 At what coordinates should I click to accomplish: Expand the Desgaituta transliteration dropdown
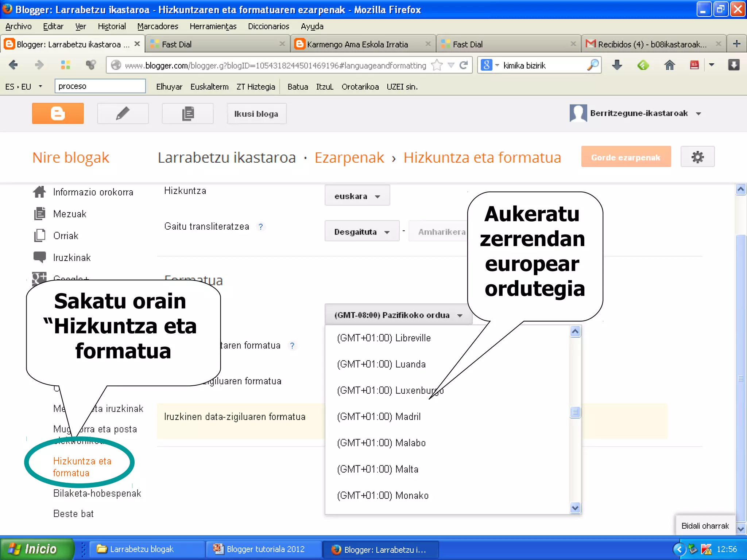pyautogui.click(x=361, y=232)
